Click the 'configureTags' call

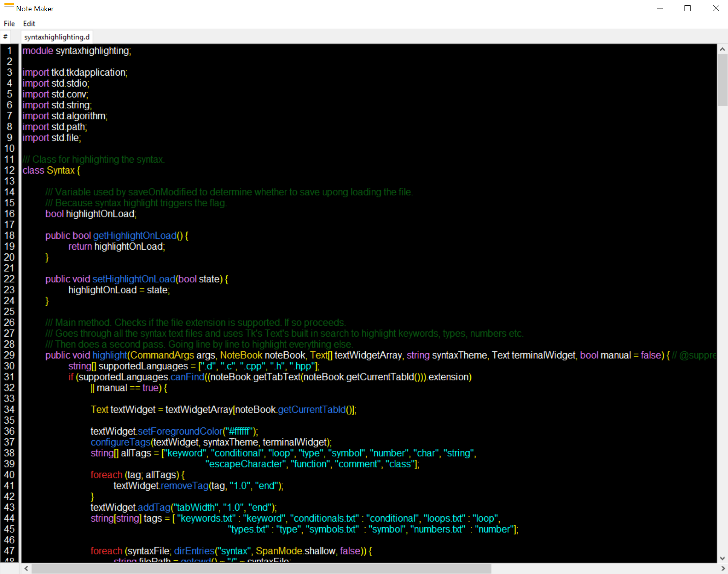(121, 442)
